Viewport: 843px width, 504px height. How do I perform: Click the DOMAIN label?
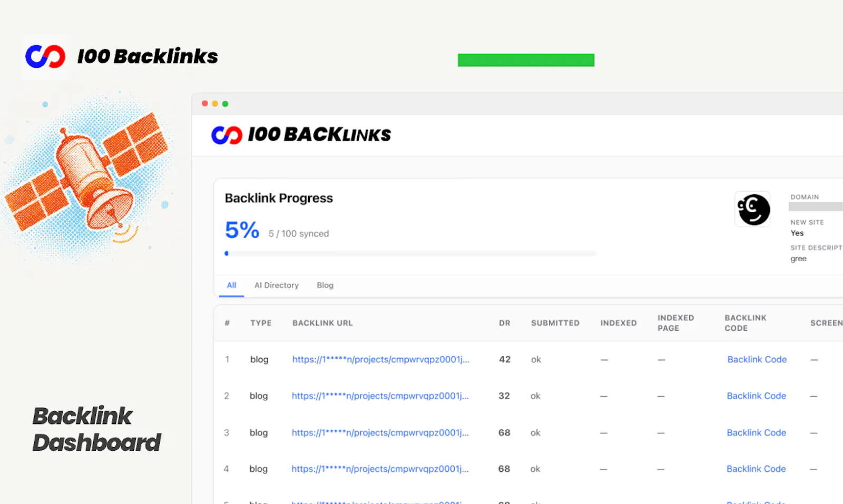pyautogui.click(x=805, y=197)
